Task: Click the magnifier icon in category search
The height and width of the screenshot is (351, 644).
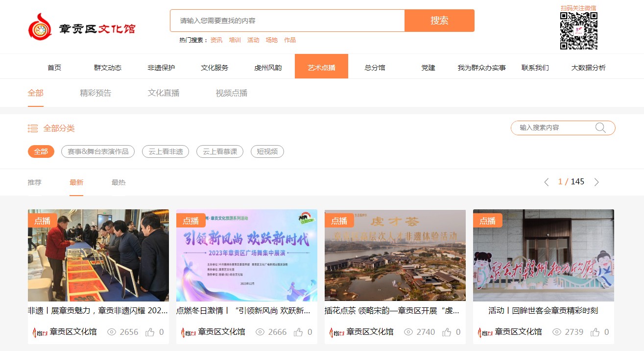Action: point(600,128)
